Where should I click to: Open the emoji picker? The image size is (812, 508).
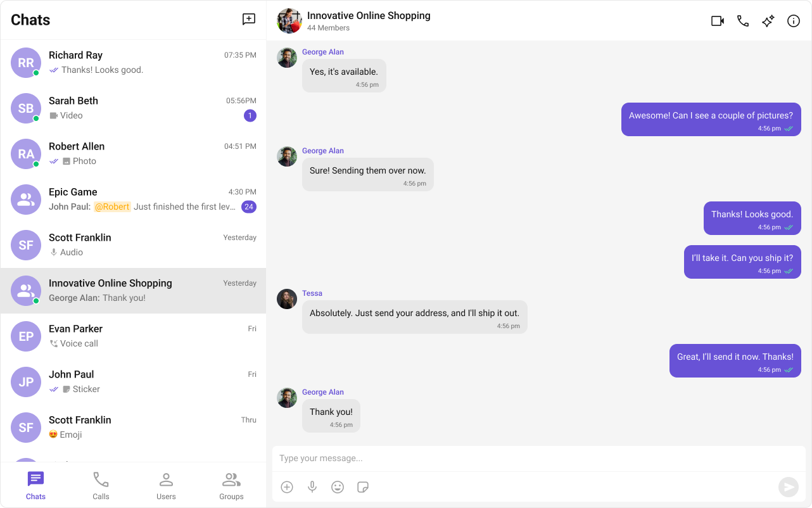(x=338, y=487)
